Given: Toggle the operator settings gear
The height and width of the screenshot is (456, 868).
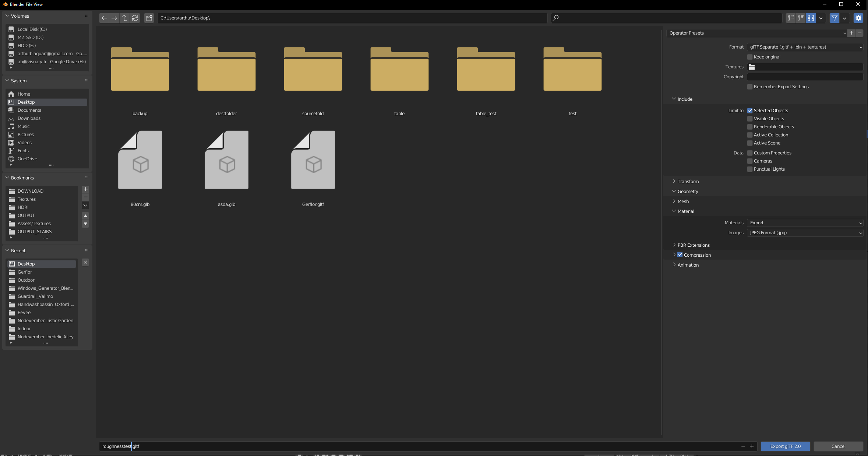Looking at the screenshot, I should 858,18.
